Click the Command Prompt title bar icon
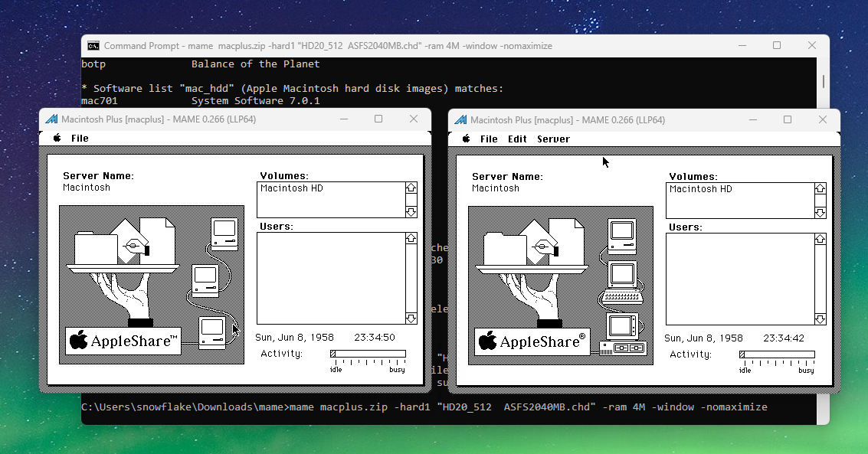 [x=93, y=46]
